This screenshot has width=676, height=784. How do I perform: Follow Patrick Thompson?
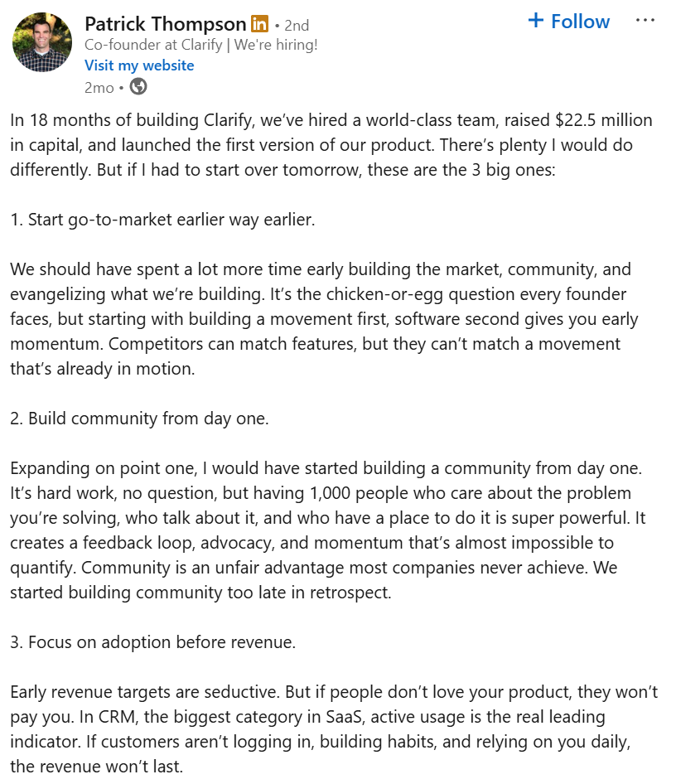580,22
